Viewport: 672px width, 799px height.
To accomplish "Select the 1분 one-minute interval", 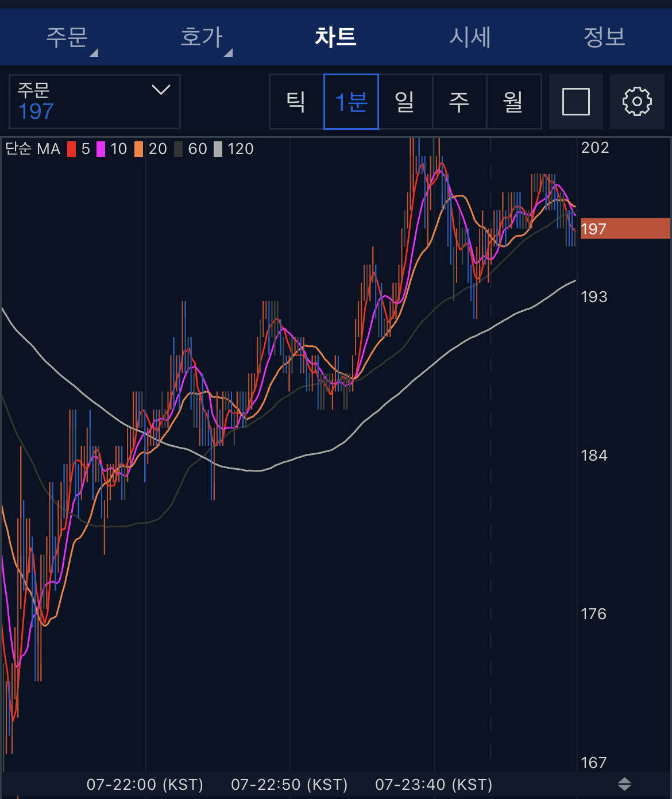I will point(351,102).
